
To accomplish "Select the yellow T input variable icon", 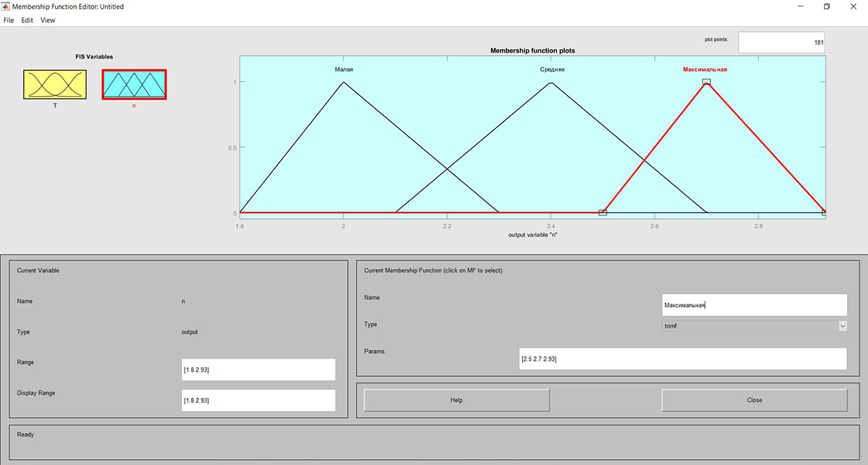I will 55,85.
